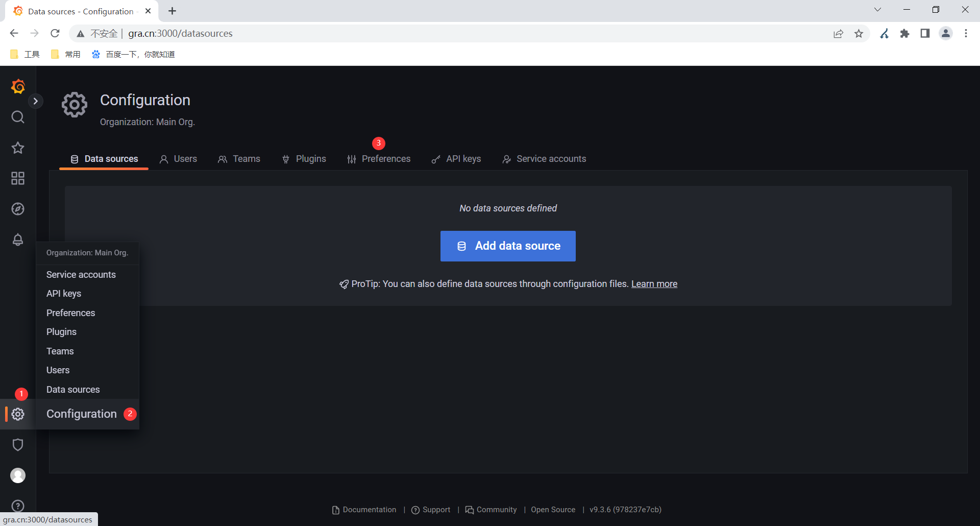The image size is (980, 526).
Task: Open the Chrome profile avatar icon
Action: tap(946, 34)
